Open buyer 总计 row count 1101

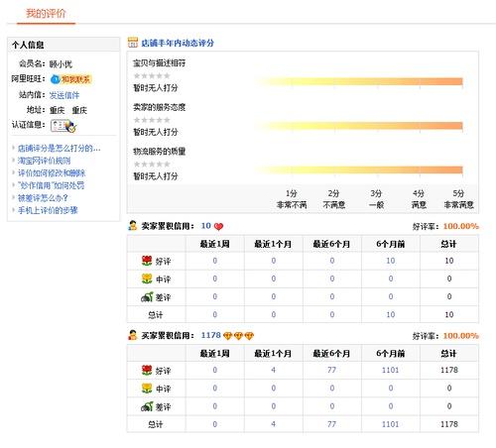391,424
